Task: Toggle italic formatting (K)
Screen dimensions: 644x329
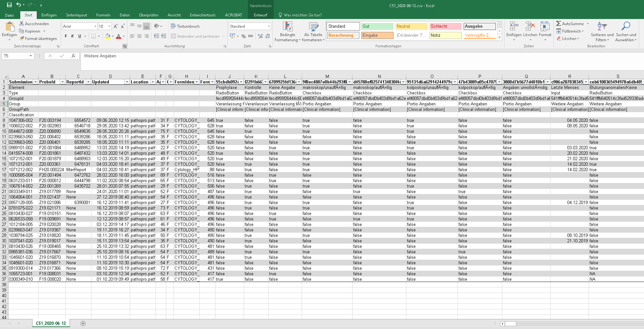Action: coord(72,36)
